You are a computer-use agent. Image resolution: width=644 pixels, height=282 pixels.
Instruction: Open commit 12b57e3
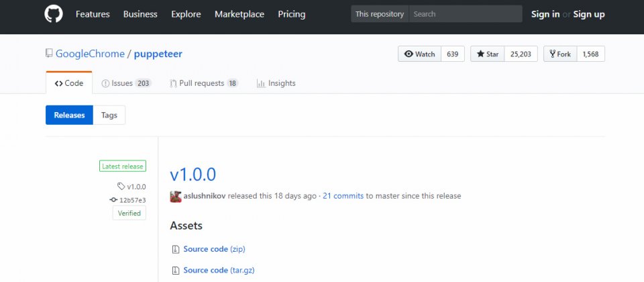[x=133, y=200]
